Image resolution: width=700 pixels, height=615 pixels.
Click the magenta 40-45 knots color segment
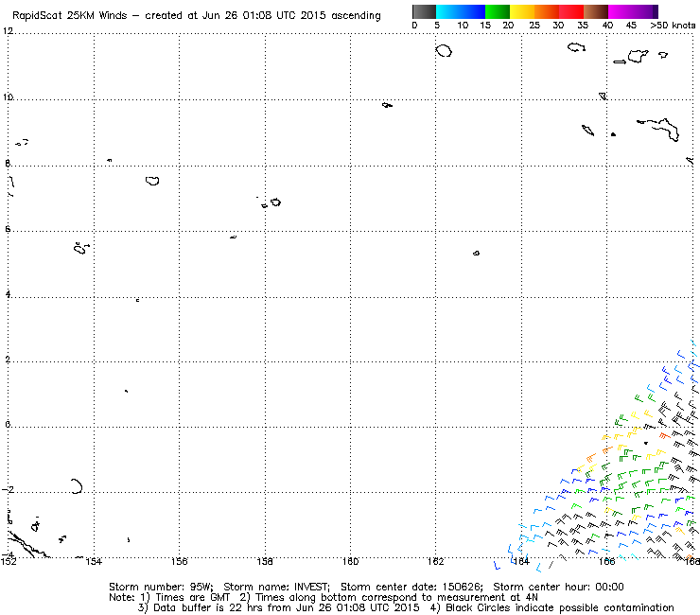[621, 11]
